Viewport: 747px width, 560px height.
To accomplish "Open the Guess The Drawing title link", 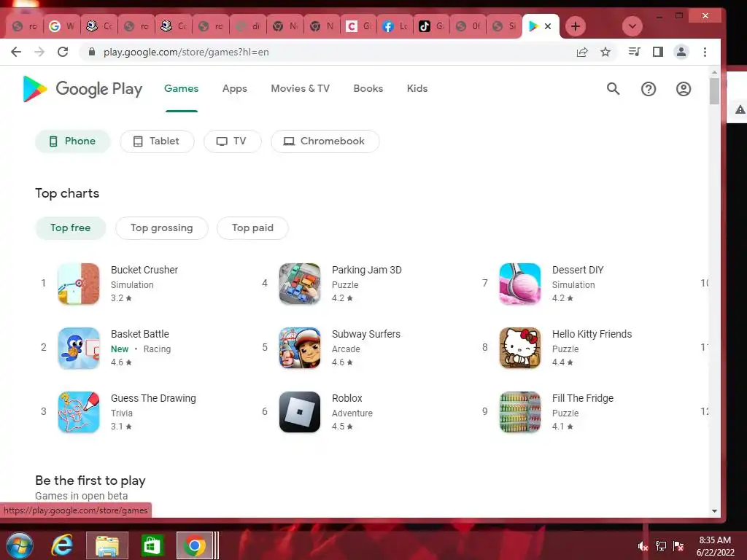I will click(x=153, y=398).
